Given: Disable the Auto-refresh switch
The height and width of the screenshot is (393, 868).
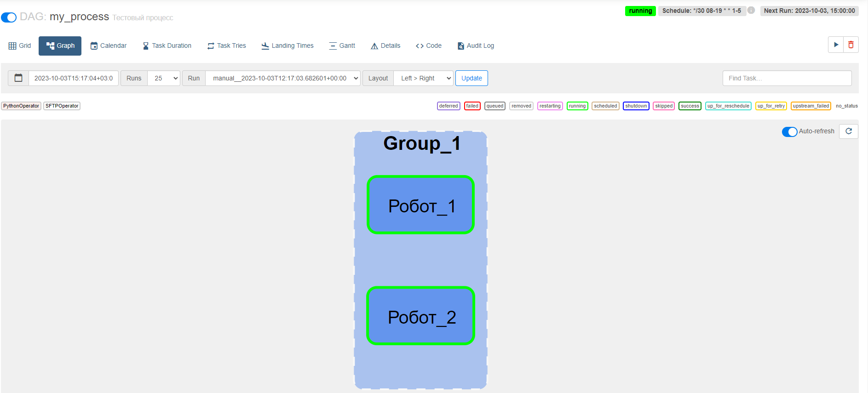Looking at the screenshot, I should 789,132.
